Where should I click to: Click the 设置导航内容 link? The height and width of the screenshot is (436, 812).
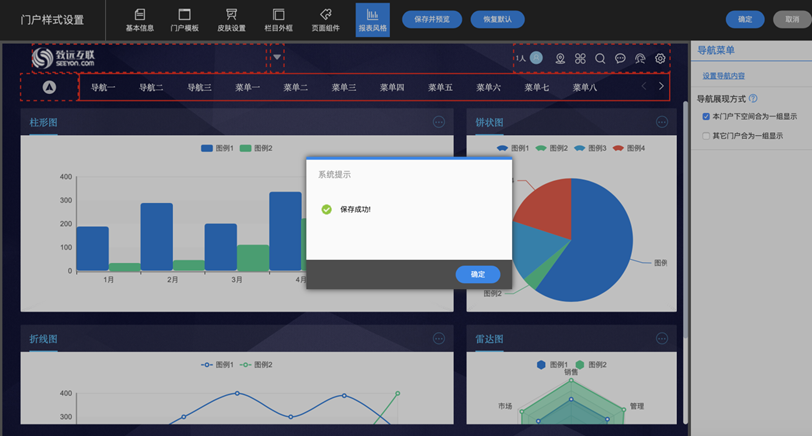tap(722, 76)
